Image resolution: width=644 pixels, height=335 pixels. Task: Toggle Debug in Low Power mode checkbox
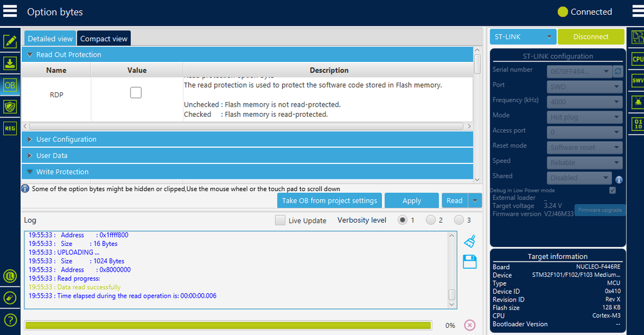pyautogui.click(x=612, y=190)
